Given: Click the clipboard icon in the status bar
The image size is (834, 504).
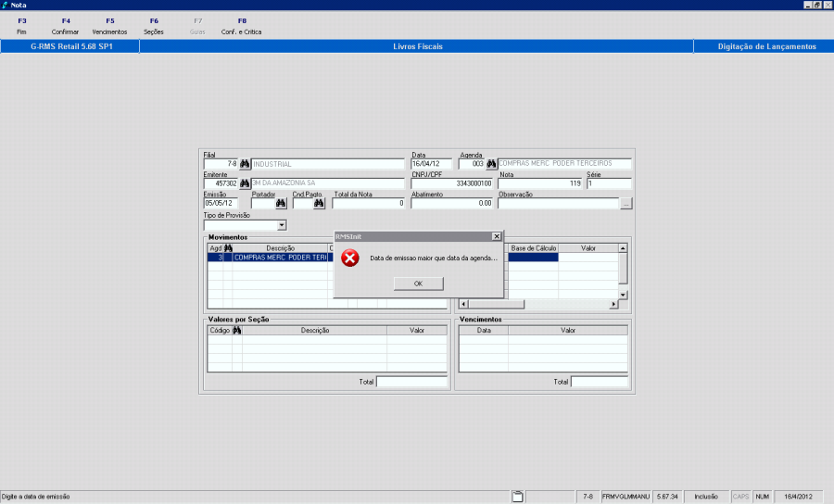Looking at the screenshot, I should pyautogui.click(x=517, y=497).
